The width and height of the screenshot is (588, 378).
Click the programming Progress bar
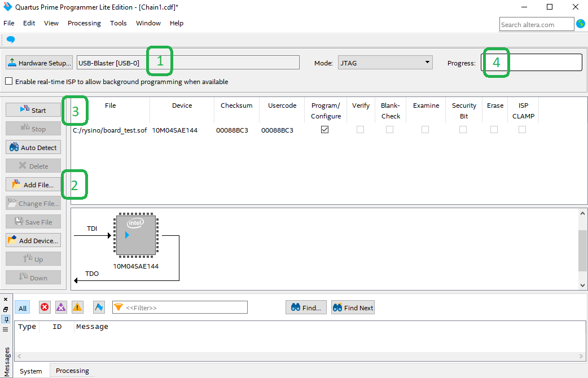click(x=532, y=63)
